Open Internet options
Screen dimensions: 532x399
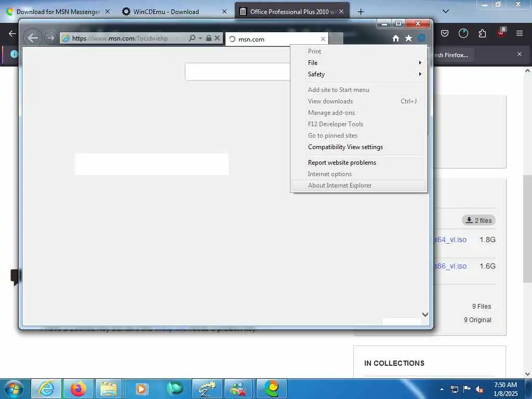pyautogui.click(x=358, y=174)
